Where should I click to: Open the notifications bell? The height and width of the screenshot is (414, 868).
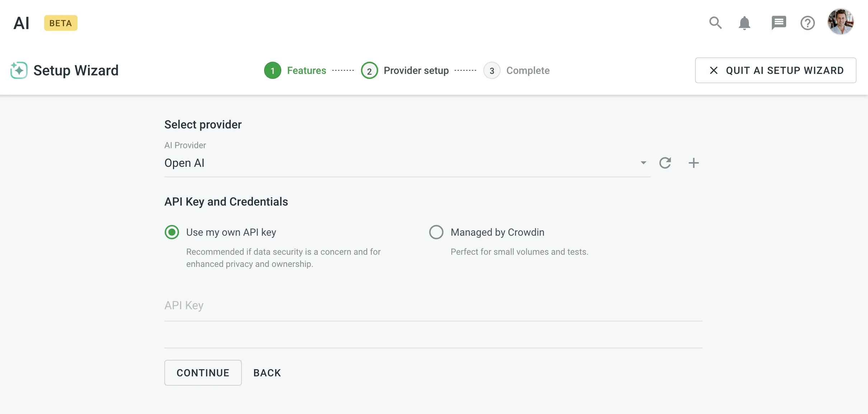point(744,23)
